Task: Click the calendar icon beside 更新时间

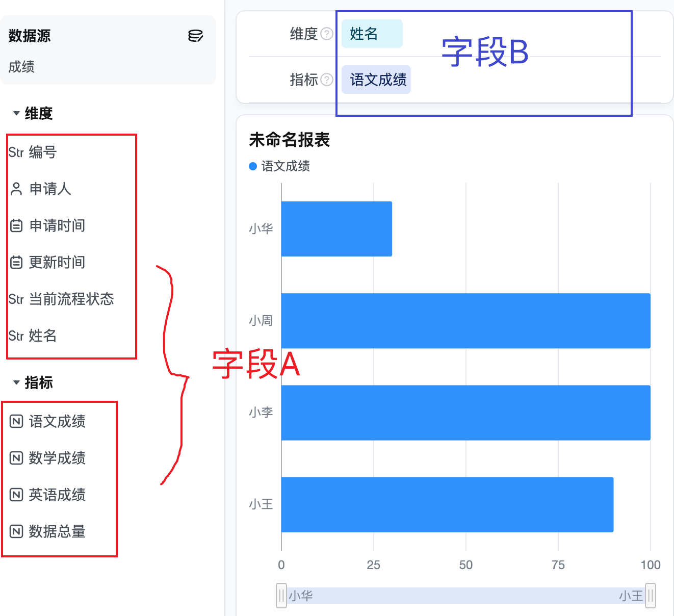Action: tap(16, 262)
